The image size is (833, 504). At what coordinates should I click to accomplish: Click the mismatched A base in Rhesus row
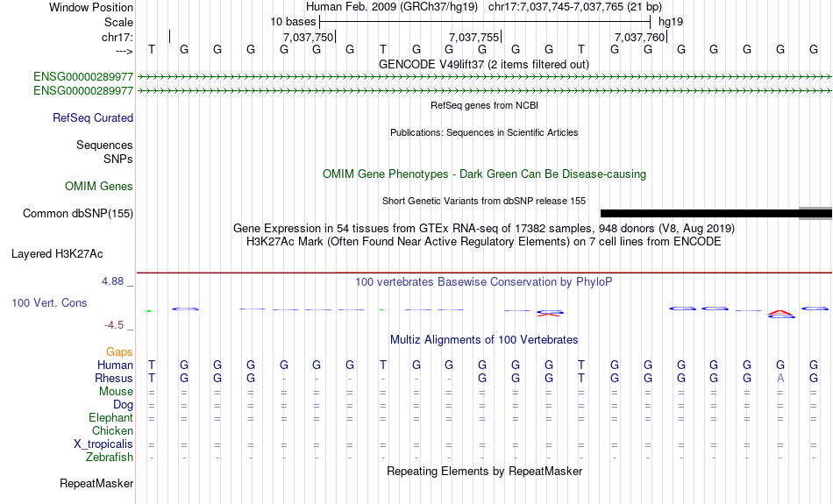coord(780,378)
